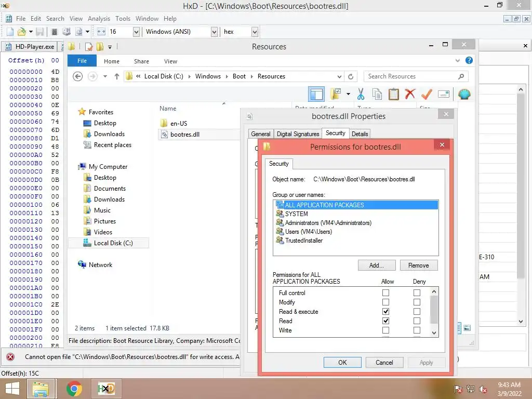
Task: Uncheck Allow for Read permission
Action: (386, 321)
